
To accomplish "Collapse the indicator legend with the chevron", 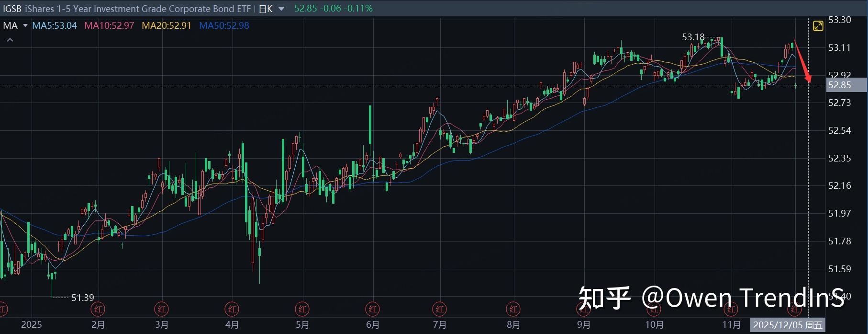I will (x=10, y=40).
